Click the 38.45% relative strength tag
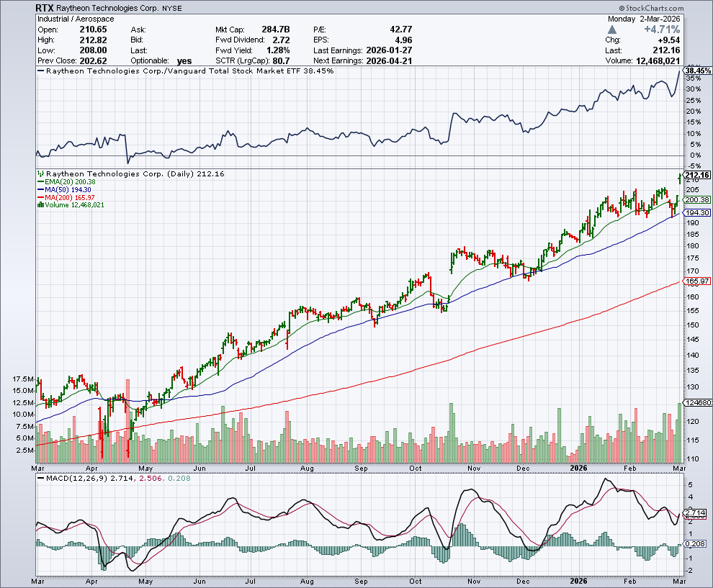The image size is (713, 588). pos(698,71)
